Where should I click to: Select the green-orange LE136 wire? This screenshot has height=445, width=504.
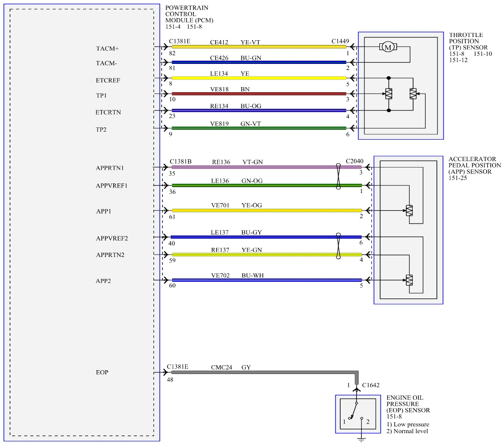pyautogui.click(x=267, y=185)
